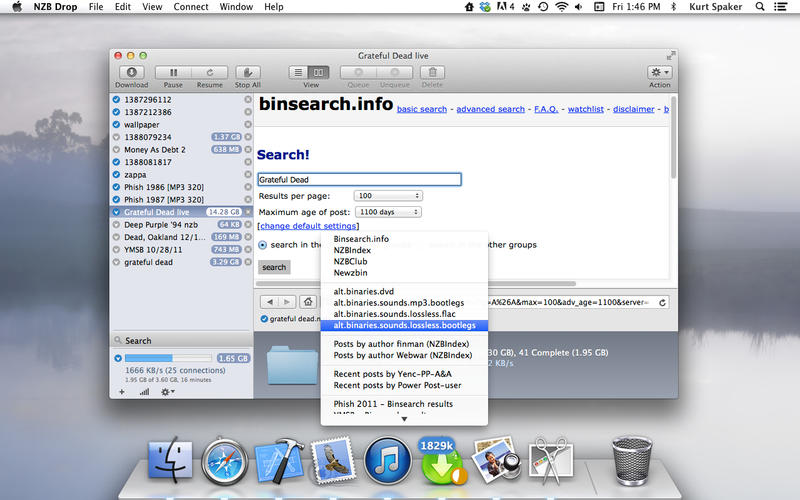Remove grateful dead item with its x icon
The height and width of the screenshot is (500, 800).
(248, 262)
